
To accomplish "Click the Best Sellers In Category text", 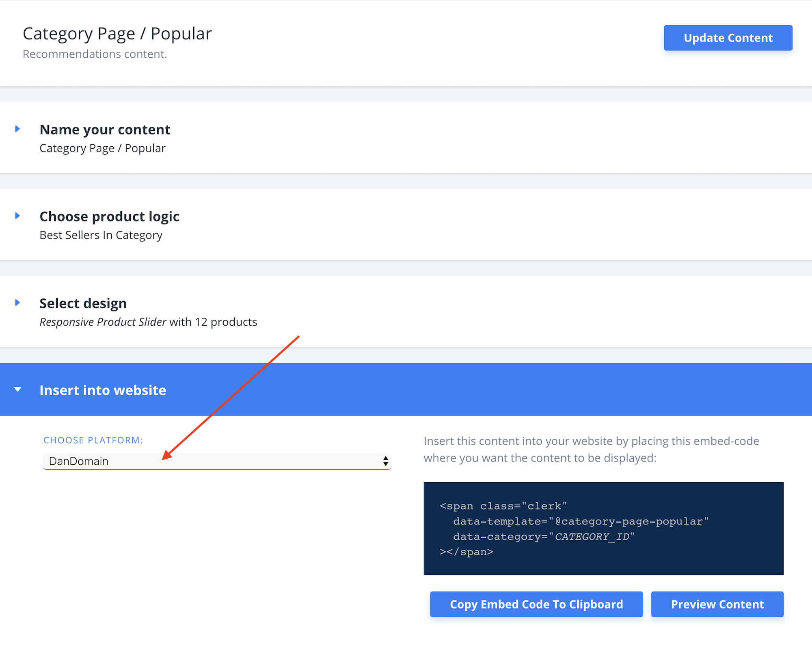I will click(101, 235).
